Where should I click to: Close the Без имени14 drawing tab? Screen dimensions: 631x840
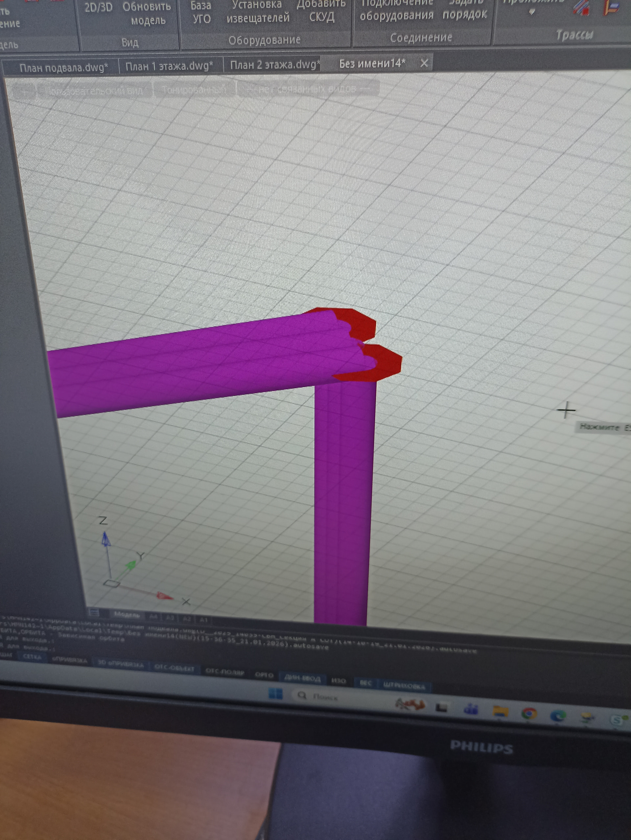tap(424, 63)
